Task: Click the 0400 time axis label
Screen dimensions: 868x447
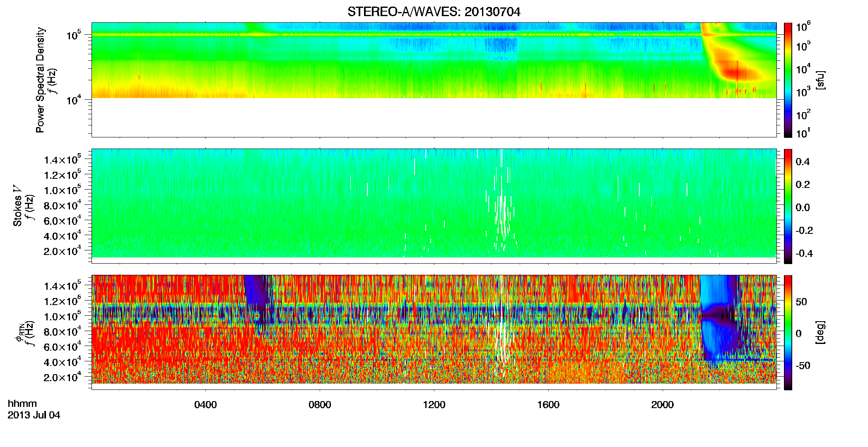Action: [x=205, y=404]
